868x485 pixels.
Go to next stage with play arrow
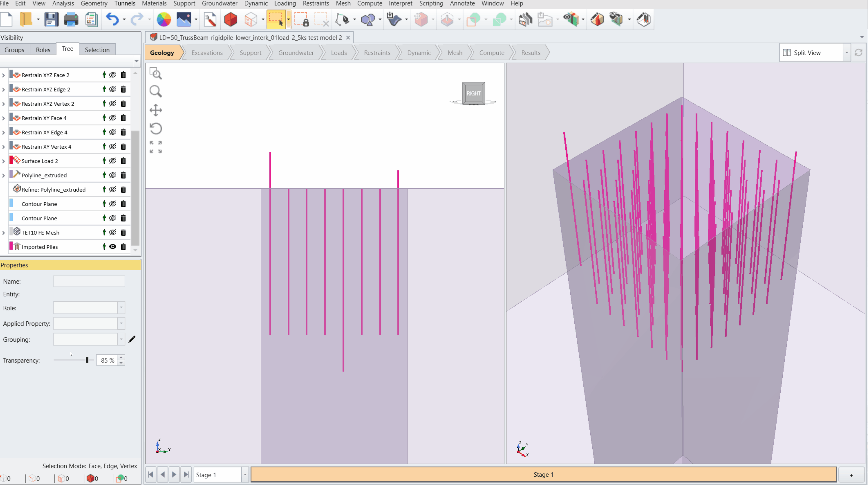point(174,475)
